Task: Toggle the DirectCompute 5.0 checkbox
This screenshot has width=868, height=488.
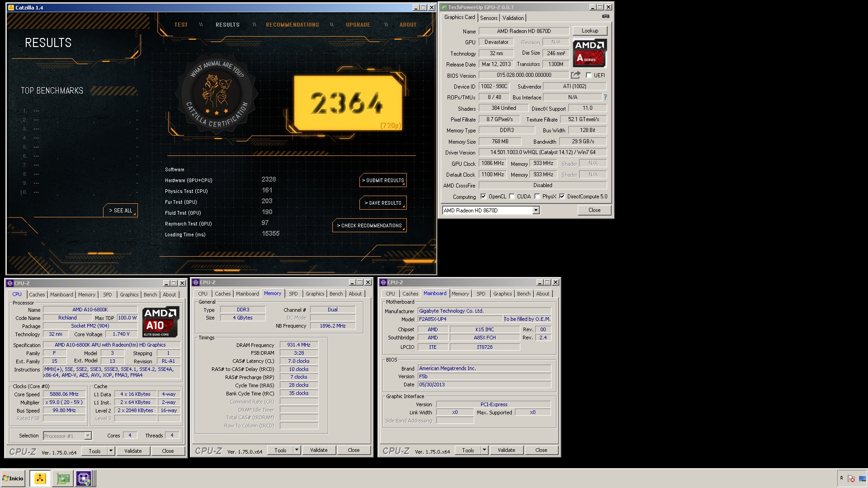Action: [562, 197]
